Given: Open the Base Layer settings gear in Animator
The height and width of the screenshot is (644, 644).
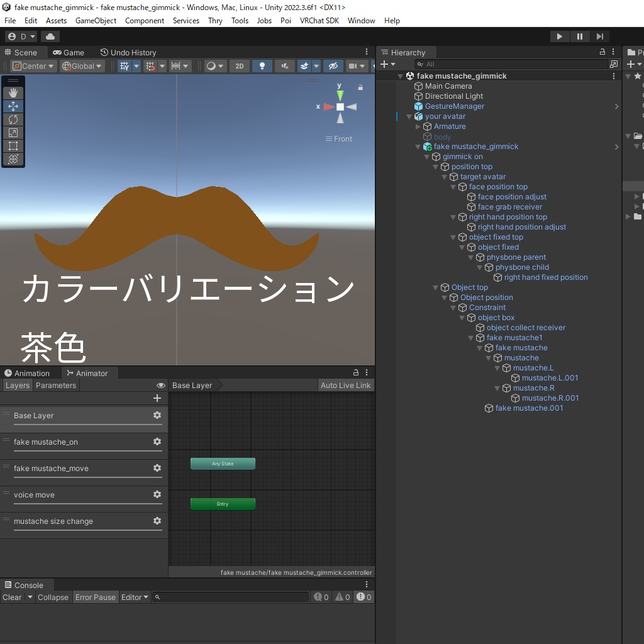Looking at the screenshot, I should coord(157,415).
